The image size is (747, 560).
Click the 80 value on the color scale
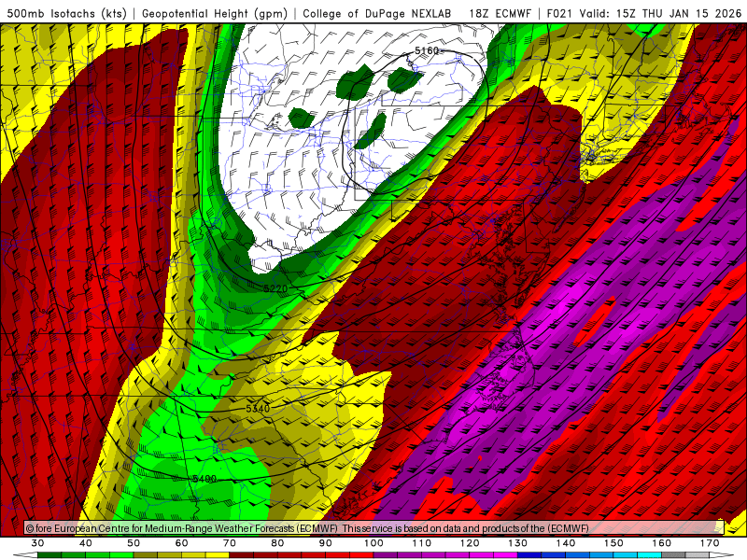click(x=277, y=543)
